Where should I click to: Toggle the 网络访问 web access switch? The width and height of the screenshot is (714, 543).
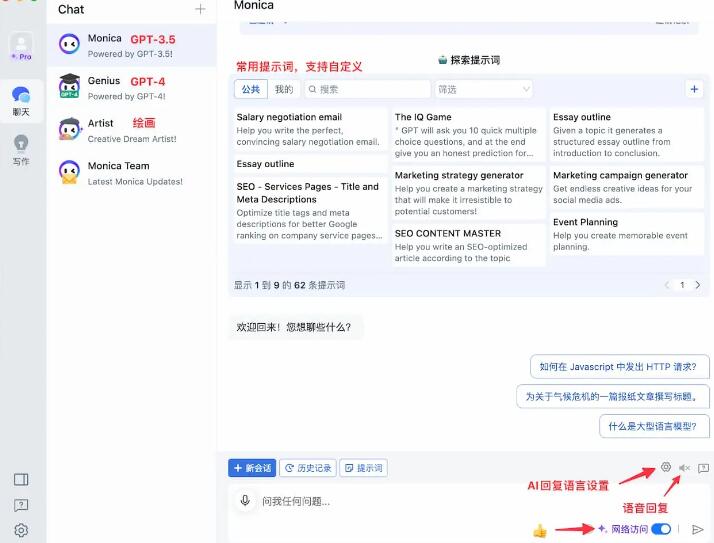661,529
